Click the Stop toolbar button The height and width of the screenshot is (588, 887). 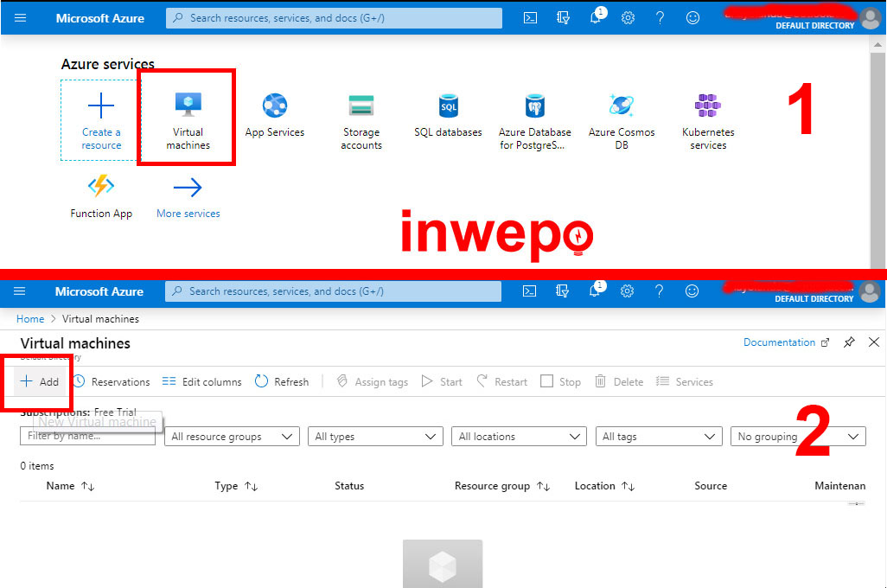(560, 382)
